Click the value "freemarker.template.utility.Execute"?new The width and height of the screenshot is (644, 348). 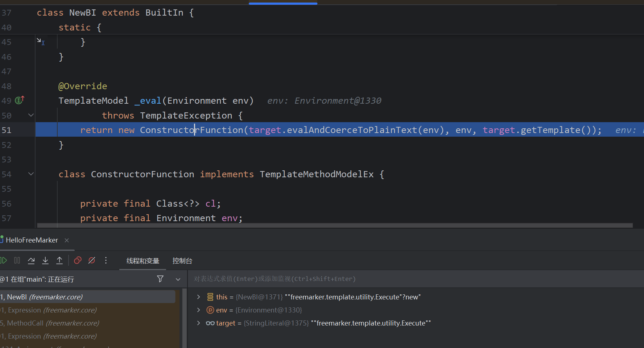click(x=352, y=297)
